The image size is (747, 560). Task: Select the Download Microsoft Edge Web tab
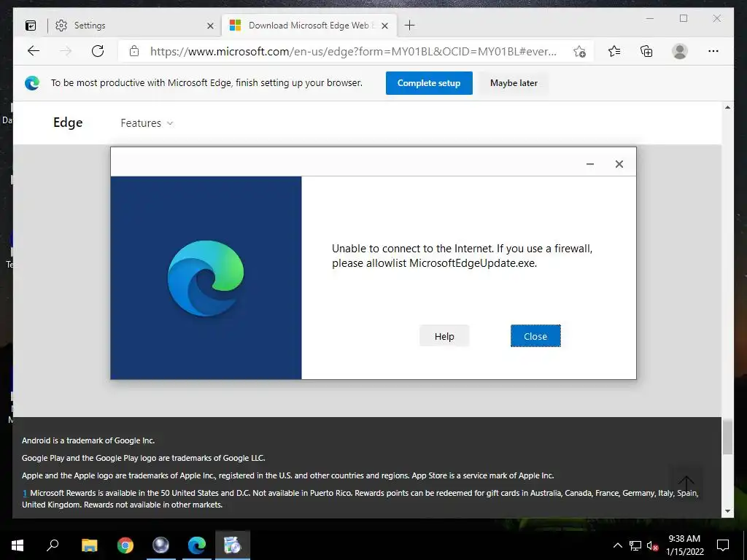click(x=309, y=26)
